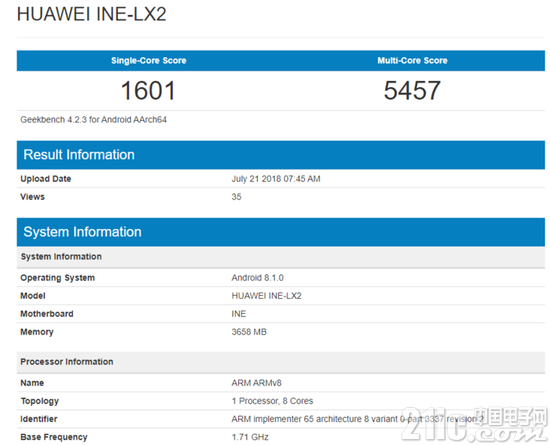Click the blue System Information section header
Screen dimensions: 550x445
pos(281,232)
